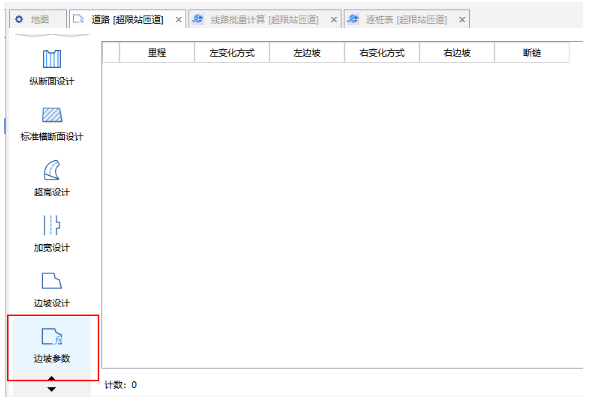This screenshot has height=400, width=589.
Task: Click the 里程 column header
Action: coord(157,53)
